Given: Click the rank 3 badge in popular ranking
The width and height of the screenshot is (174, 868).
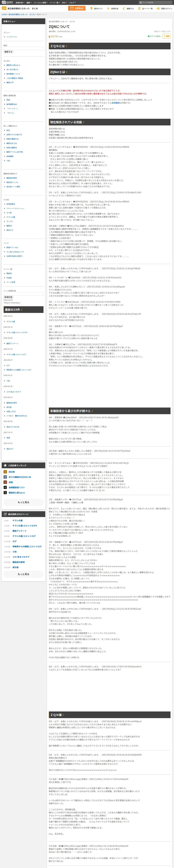Looking at the screenshot, I should (5, 482).
